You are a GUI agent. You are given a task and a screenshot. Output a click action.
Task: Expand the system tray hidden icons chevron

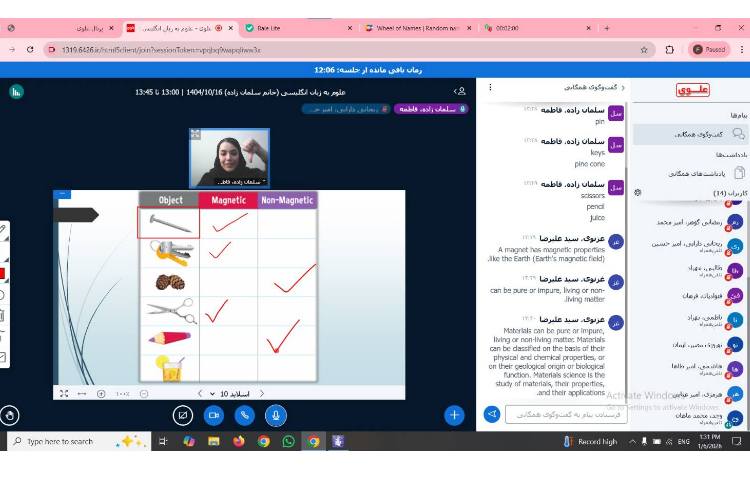coord(632,442)
